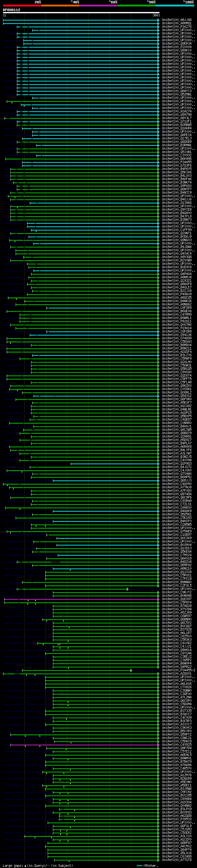Viewport: 197px width, 868px height.
Task: Click the UniRef100_B4HIF0 label
Action: click(176, 521)
